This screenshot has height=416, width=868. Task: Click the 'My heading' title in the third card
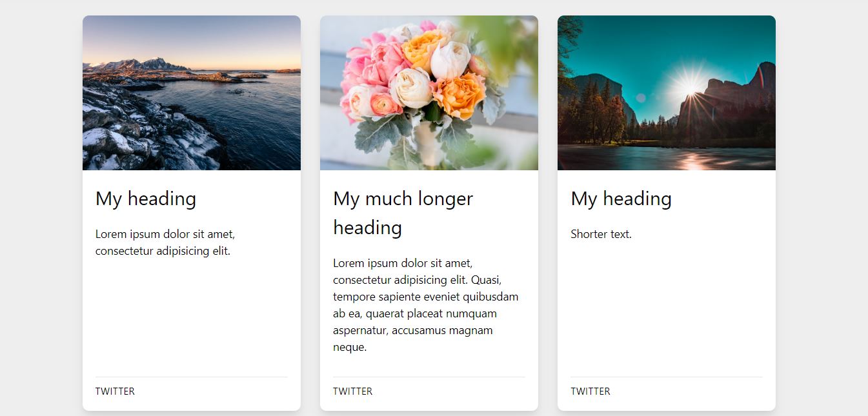pyautogui.click(x=621, y=199)
